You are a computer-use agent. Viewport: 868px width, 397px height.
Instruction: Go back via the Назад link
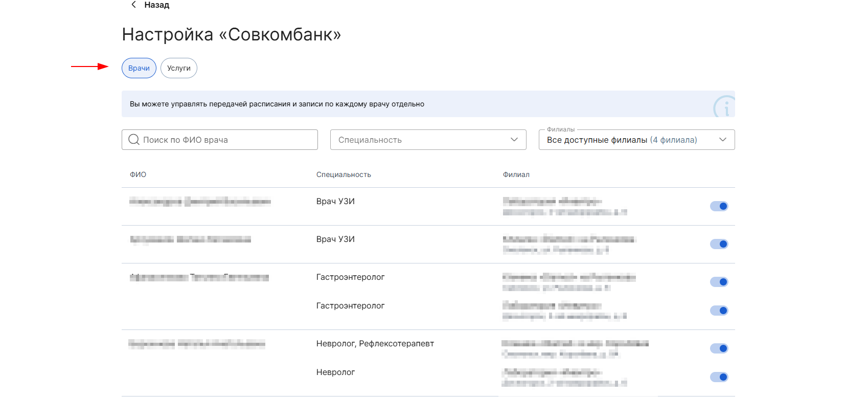156,5
